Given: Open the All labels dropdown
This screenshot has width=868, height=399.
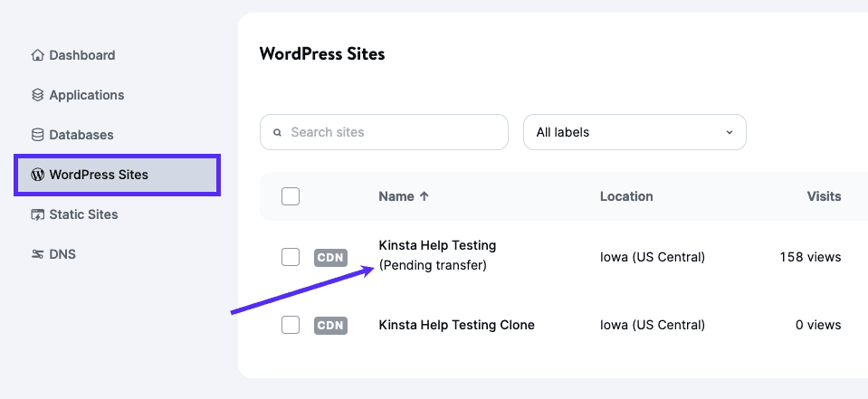Looking at the screenshot, I should point(635,132).
